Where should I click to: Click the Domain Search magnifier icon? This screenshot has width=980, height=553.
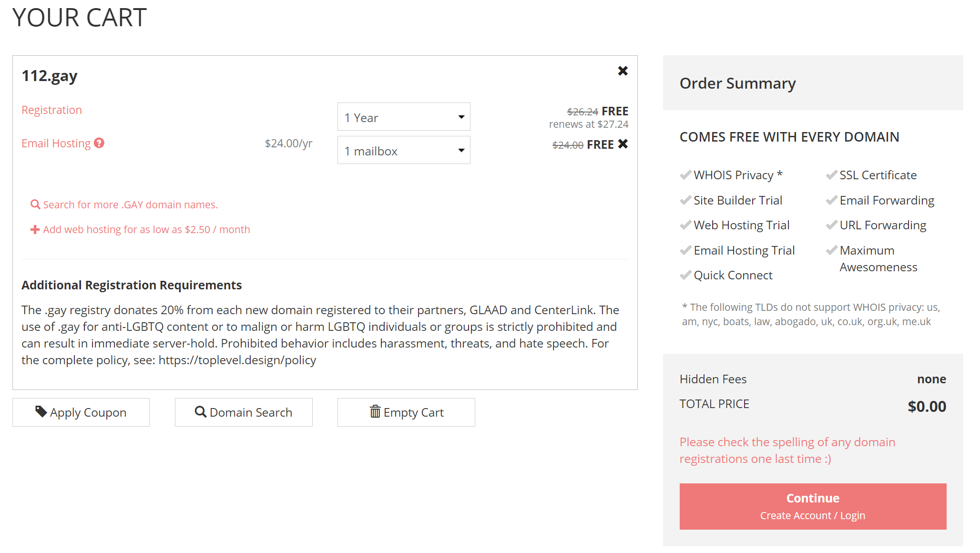click(x=201, y=411)
